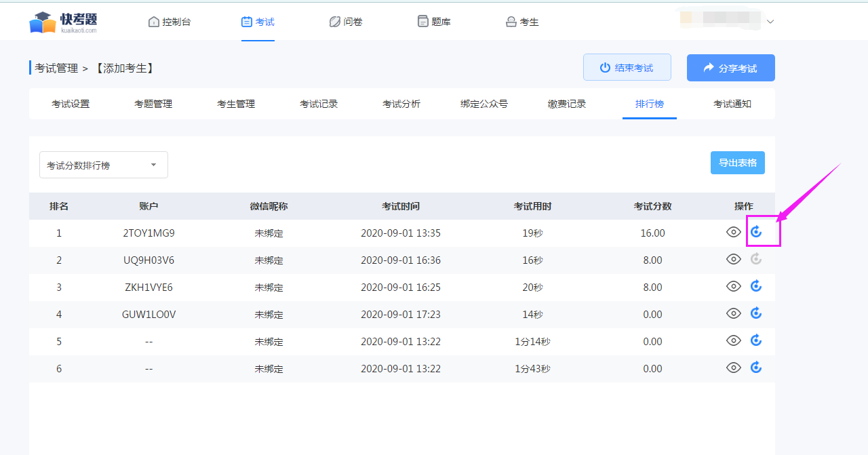Viewport: 868px width, 455px height.
Task: Click retake icon in rank 6 row
Action: [756, 368]
